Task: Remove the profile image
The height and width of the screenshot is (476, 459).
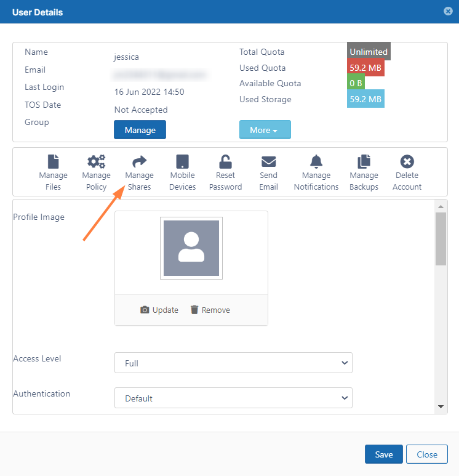Action: [210, 310]
